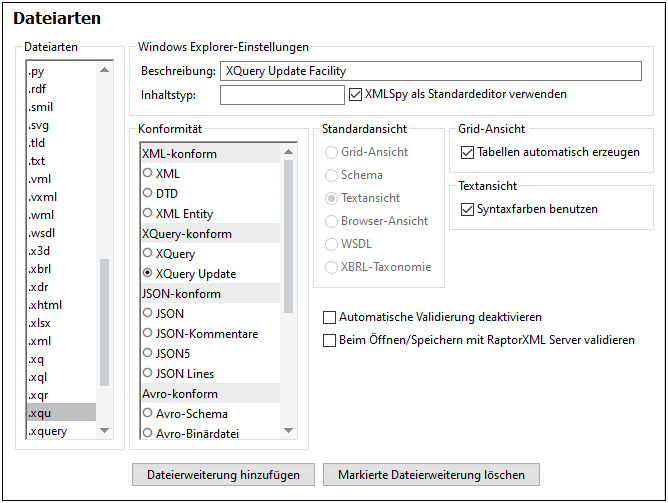The height and width of the screenshot is (503, 668).
Task: Select JSON Lines conformity option
Action: [148, 374]
